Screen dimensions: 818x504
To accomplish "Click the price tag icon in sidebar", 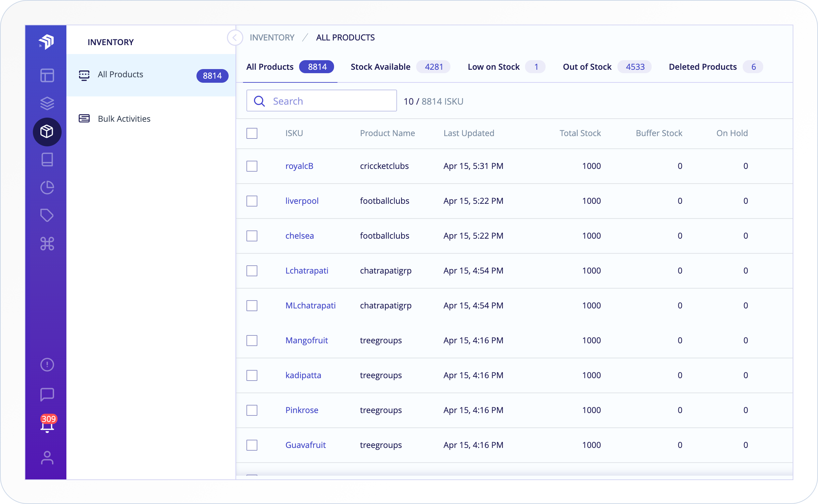I will (x=47, y=215).
